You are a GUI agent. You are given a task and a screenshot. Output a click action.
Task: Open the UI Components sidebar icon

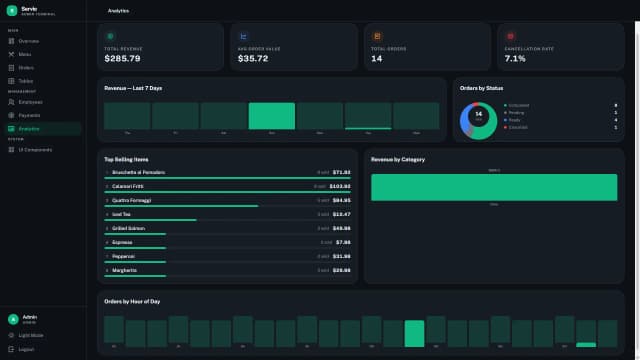(11, 150)
